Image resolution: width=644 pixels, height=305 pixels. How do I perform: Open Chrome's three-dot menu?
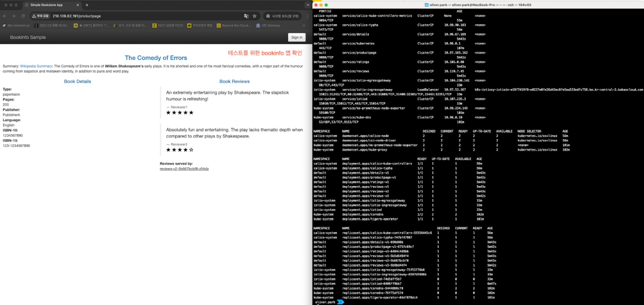[x=307, y=16]
